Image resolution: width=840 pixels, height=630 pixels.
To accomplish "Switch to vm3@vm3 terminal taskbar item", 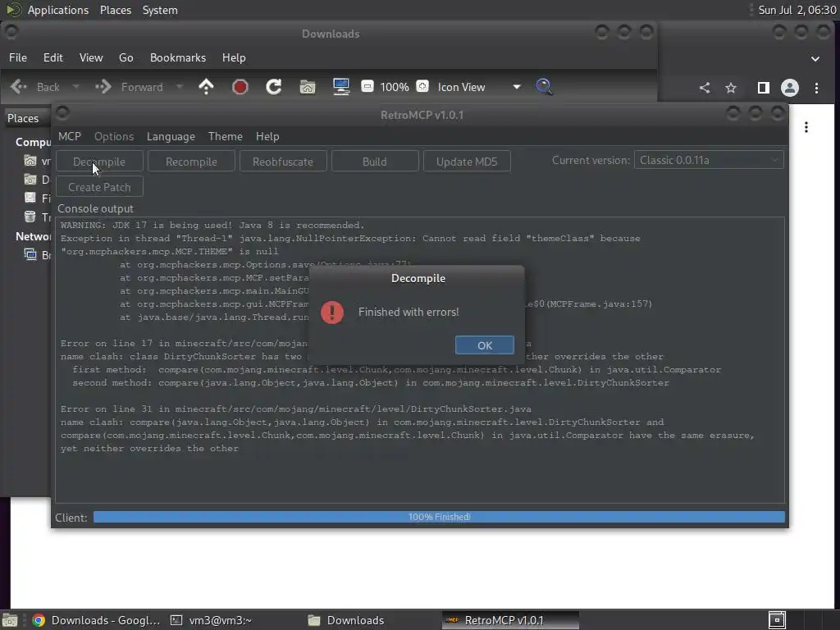I will point(212,620).
